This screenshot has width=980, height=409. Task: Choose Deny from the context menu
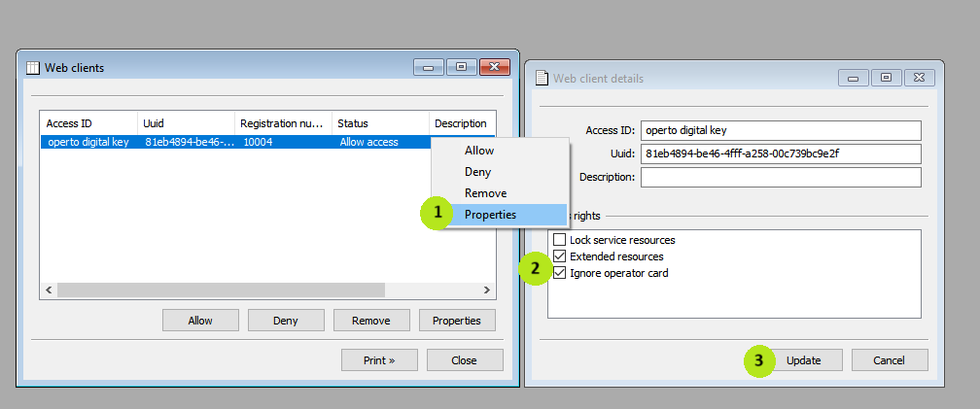(x=477, y=172)
